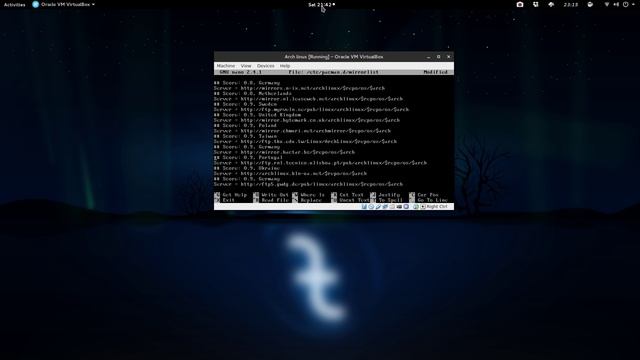Click the 23:13 time text in tray
The height and width of the screenshot is (360, 640).
(571, 4)
